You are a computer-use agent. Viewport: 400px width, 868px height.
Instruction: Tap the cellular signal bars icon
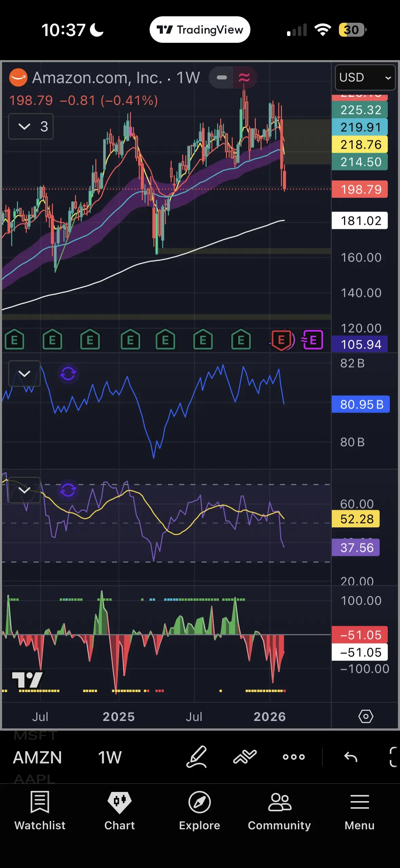(297, 30)
